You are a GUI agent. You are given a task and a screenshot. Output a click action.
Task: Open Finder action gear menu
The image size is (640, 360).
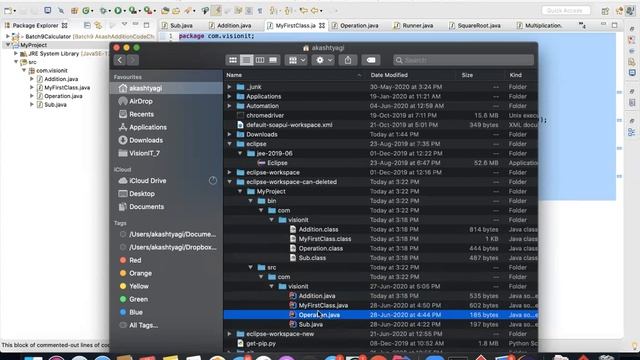coord(323,60)
